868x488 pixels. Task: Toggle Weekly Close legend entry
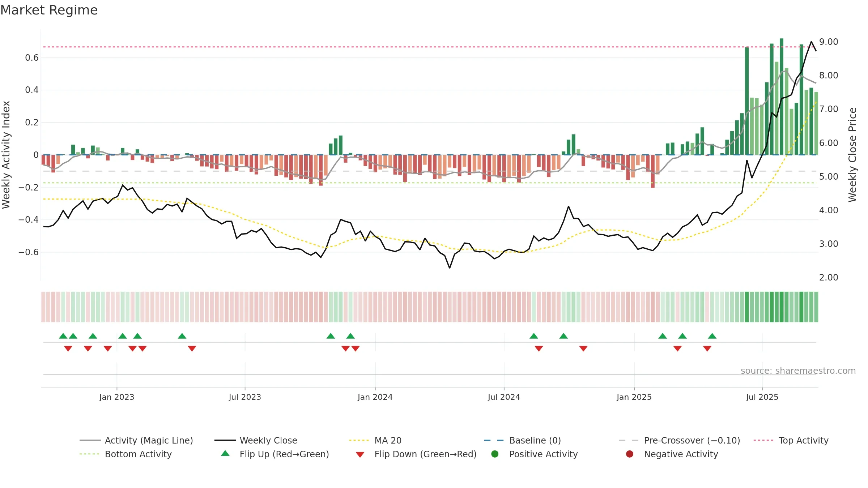tap(256, 440)
